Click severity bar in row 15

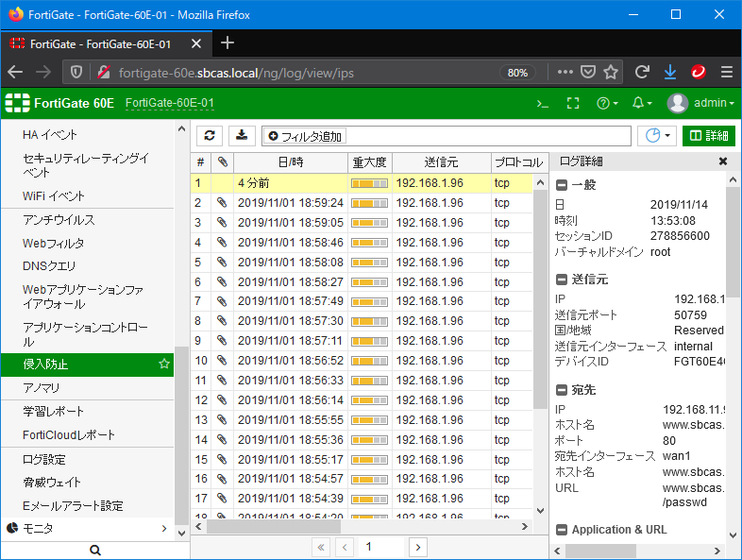click(369, 460)
